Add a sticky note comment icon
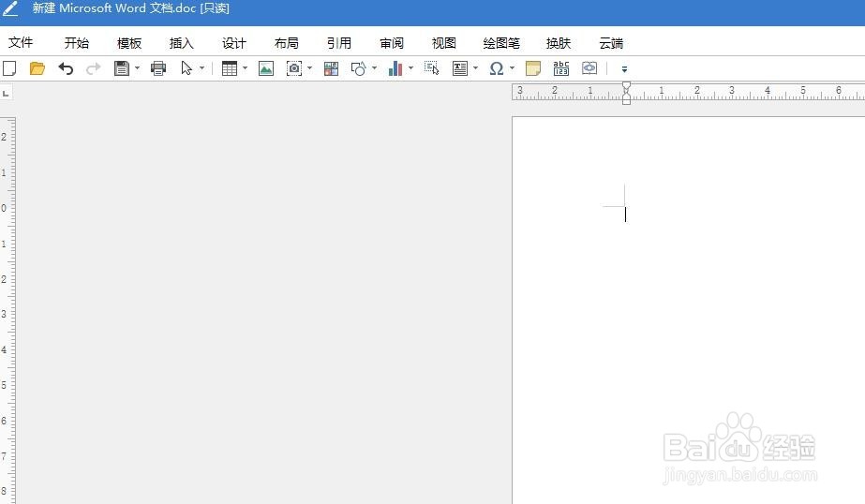The height and width of the screenshot is (504, 865). (x=533, y=68)
